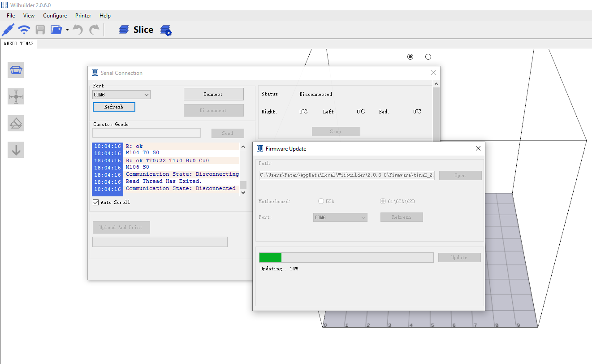Open the WiFi connection tool

tap(24, 30)
